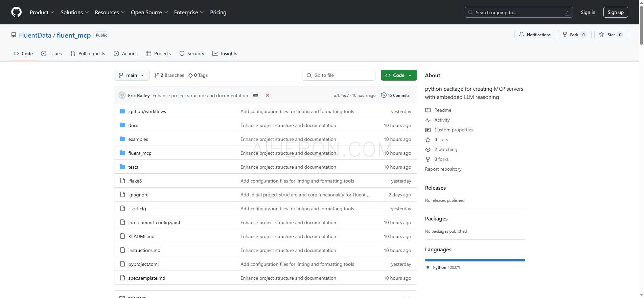Image resolution: width=644 pixels, height=298 pixels.
Task: Click the Python language bar
Action: tap(475, 260)
